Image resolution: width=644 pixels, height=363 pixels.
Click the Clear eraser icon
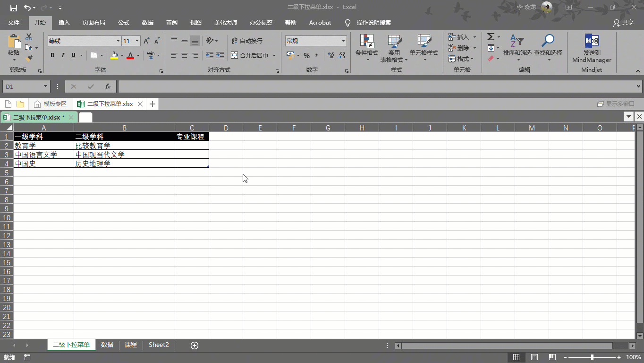click(491, 59)
